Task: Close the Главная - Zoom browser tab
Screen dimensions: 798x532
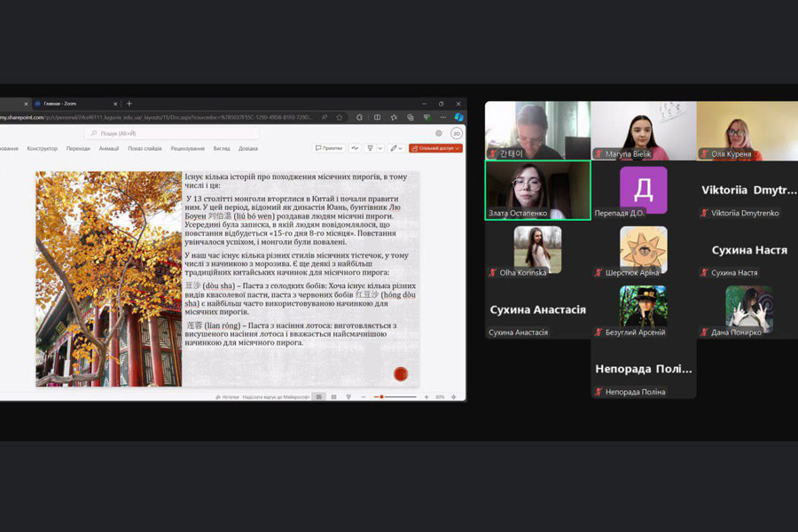Action: point(115,104)
